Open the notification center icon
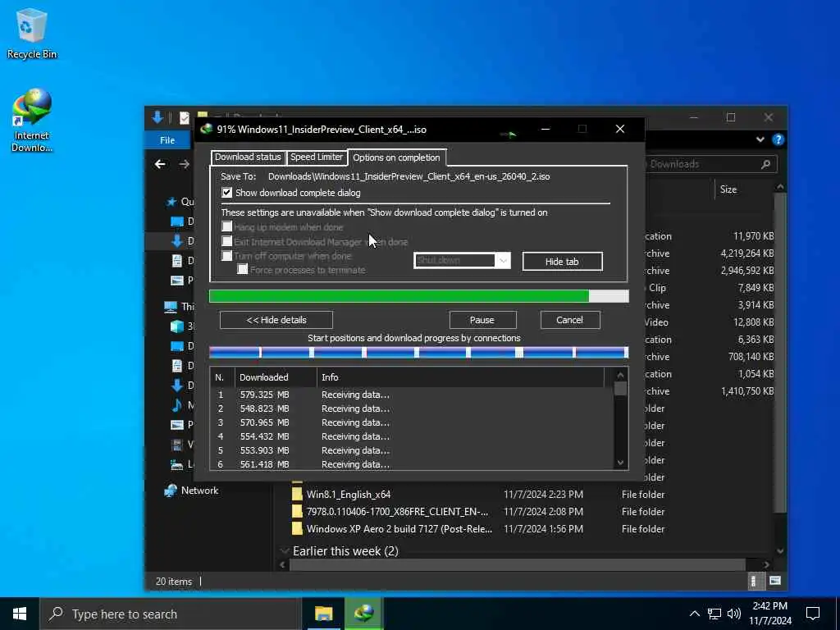The height and width of the screenshot is (630, 840). click(x=813, y=614)
